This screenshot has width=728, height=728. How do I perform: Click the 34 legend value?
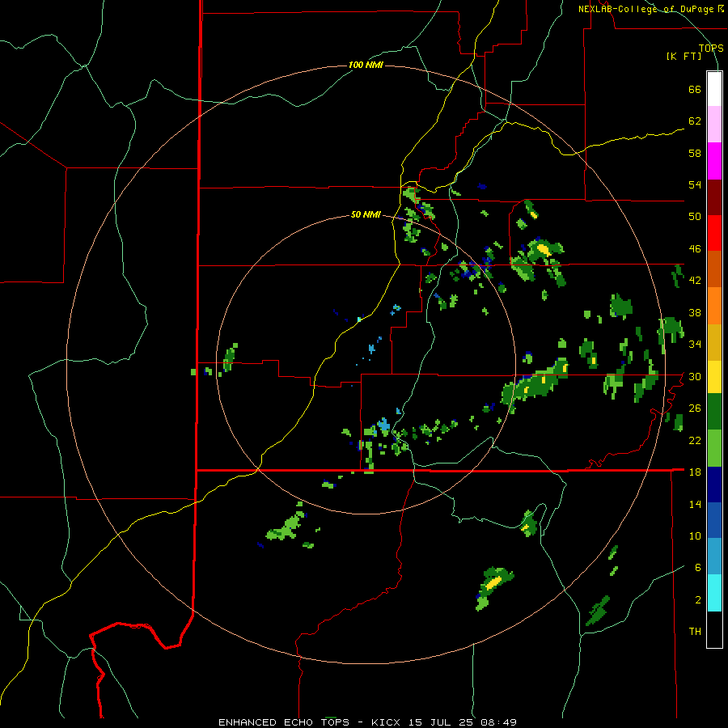click(695, 344)
